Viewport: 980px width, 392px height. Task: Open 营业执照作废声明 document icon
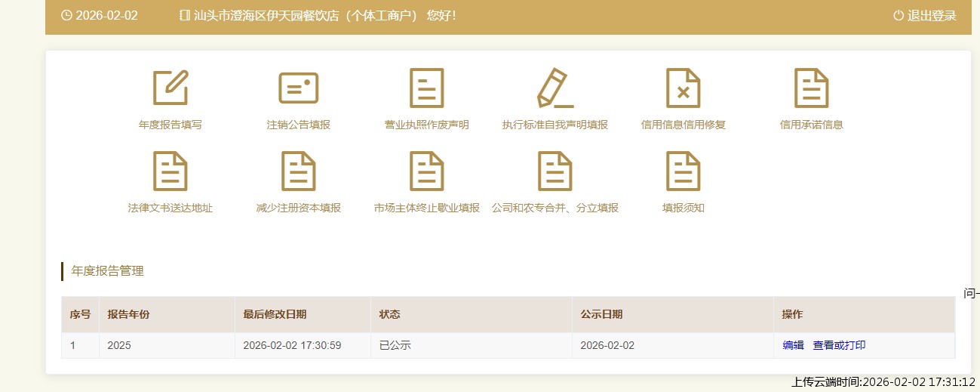pos(426,88)
